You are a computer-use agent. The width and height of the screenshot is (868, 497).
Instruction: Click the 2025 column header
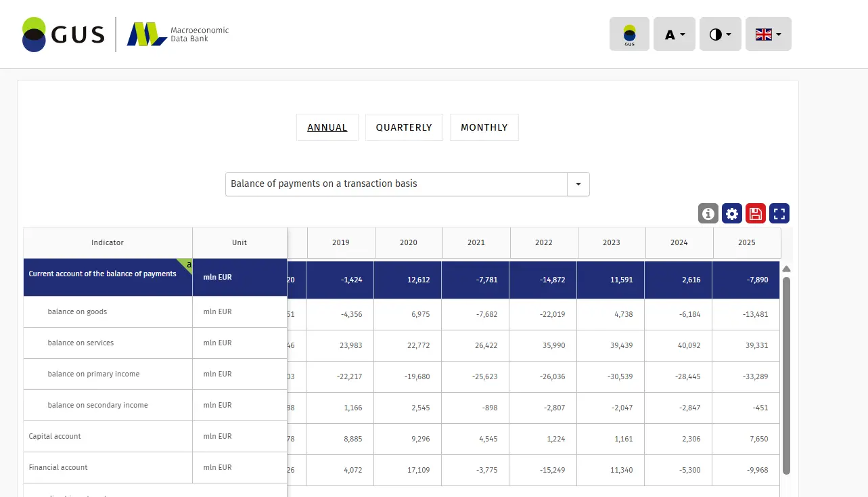click(x=747, y=242)
